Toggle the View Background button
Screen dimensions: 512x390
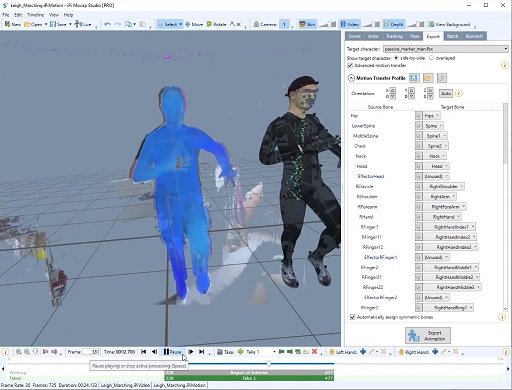click(449, 24)
